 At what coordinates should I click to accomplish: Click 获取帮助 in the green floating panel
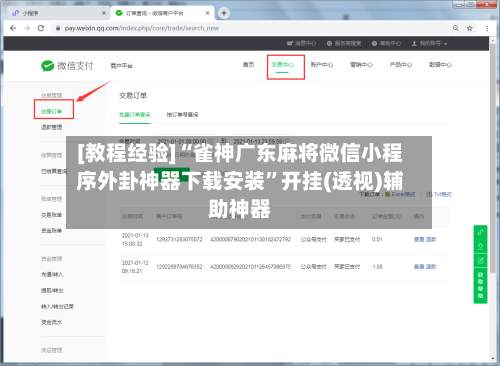pyautogui.click(x=480, y=285)
